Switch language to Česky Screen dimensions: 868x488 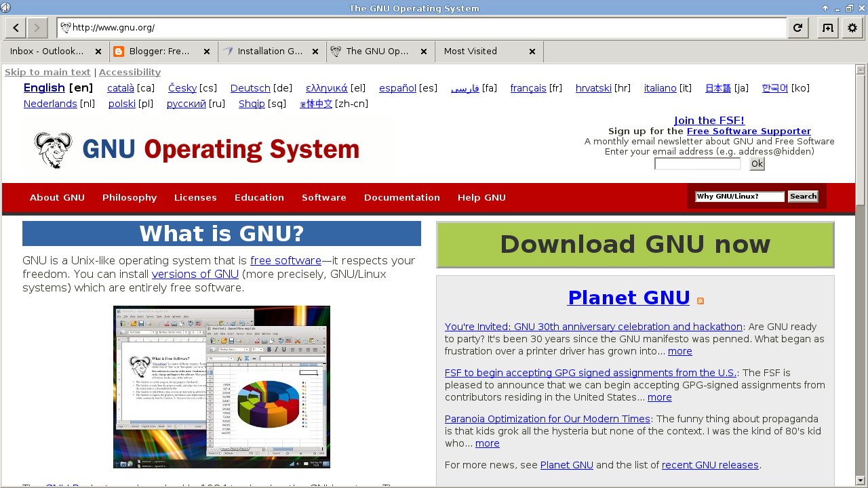pyautogui.click(x=182, y=88)
